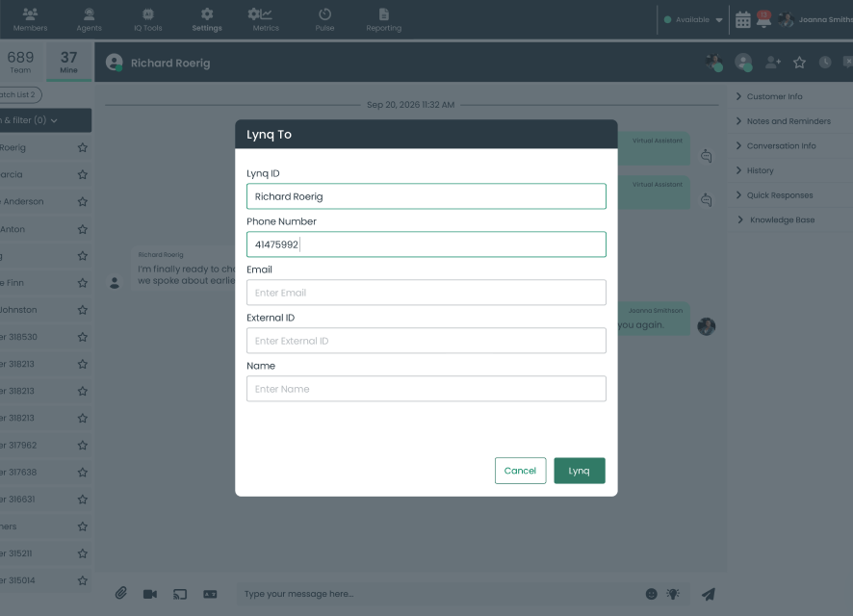This screenshot has height=616, width=853.
Task: Click the keyboard shortcut icon beside the cast icon
Action: (x=210, y=594)
